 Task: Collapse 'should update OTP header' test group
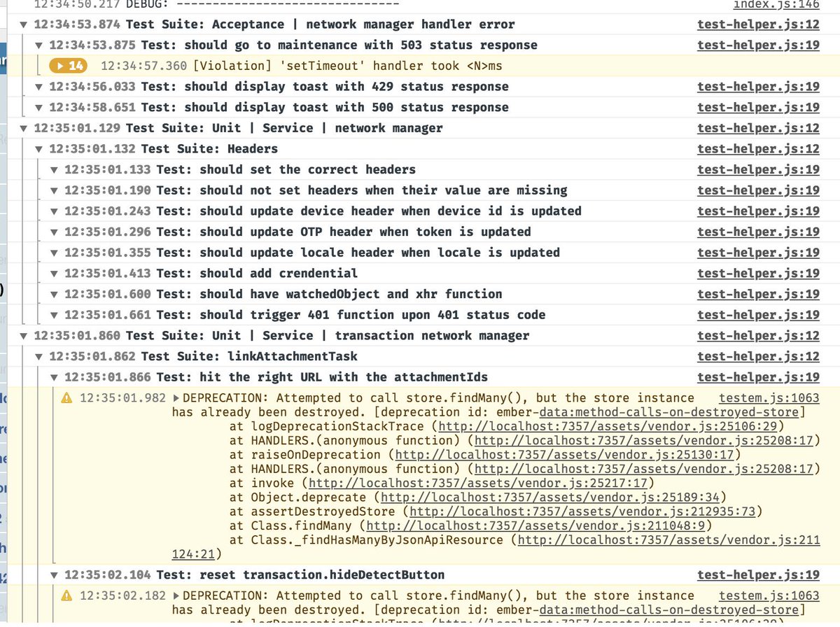click(56, 232)
